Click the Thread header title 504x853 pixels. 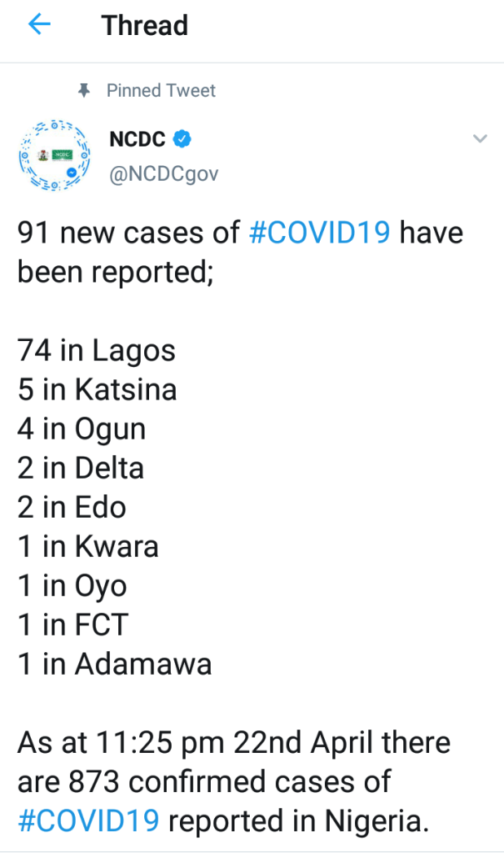[x=145, y=26]
